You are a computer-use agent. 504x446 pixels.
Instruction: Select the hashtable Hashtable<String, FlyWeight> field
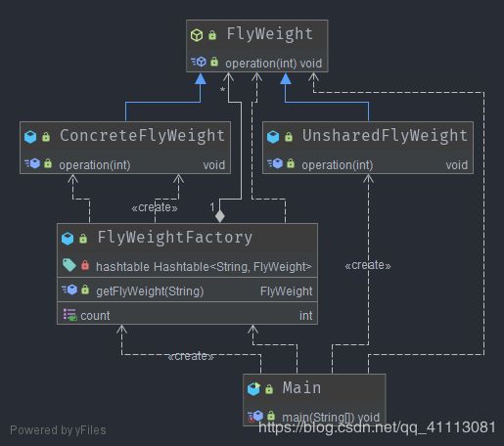click(204, 267)
